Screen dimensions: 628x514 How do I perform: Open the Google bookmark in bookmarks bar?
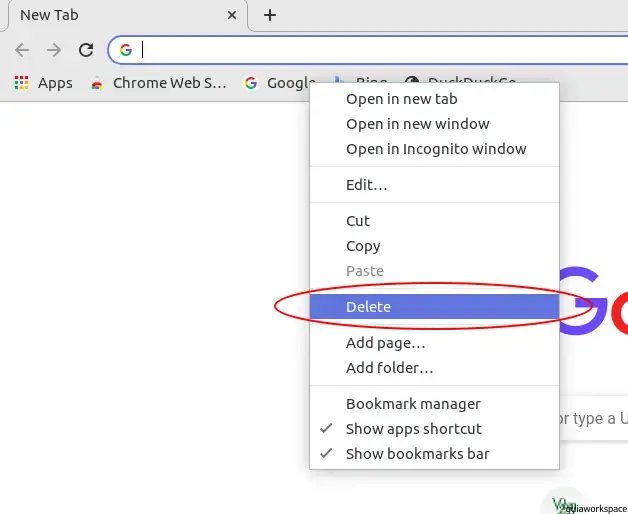coord(280,83)
